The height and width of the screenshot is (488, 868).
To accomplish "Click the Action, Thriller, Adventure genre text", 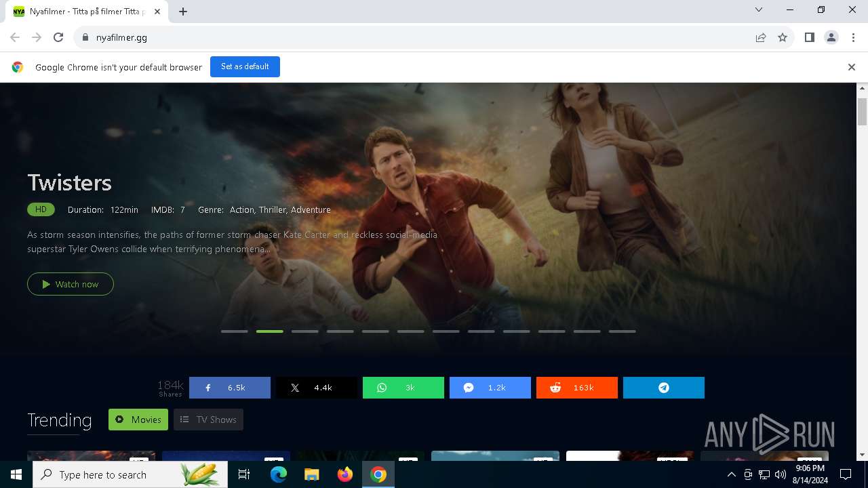I will click(280, 209).
